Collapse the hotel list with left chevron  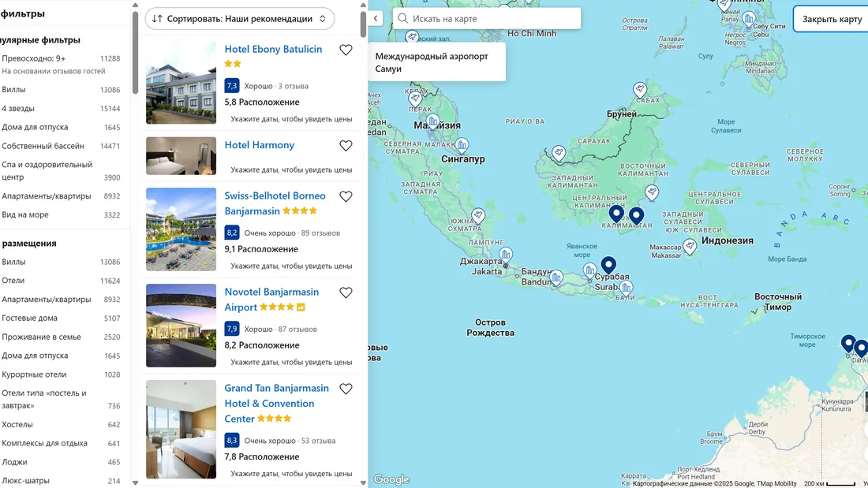376,18
